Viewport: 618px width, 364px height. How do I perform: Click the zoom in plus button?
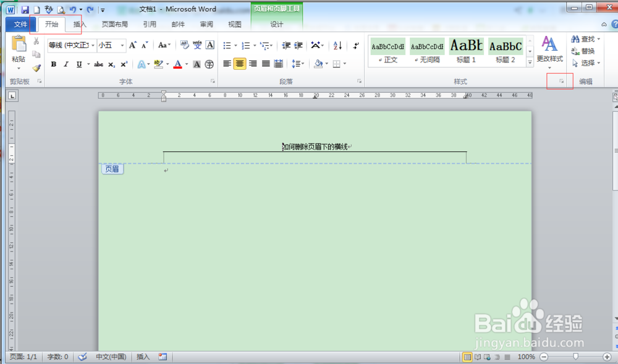click(x=607, y=357)
